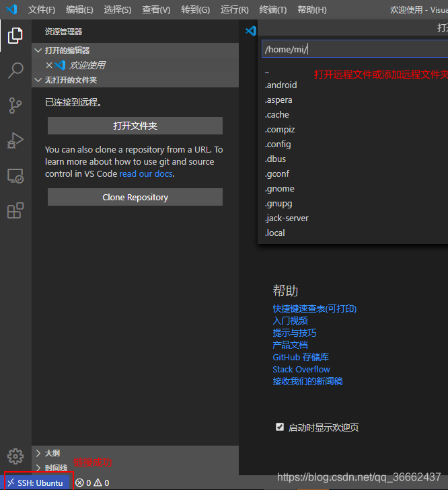448x490 pixels.
Task: Open the 终端(T) menu
Action: tap(273, 9)
